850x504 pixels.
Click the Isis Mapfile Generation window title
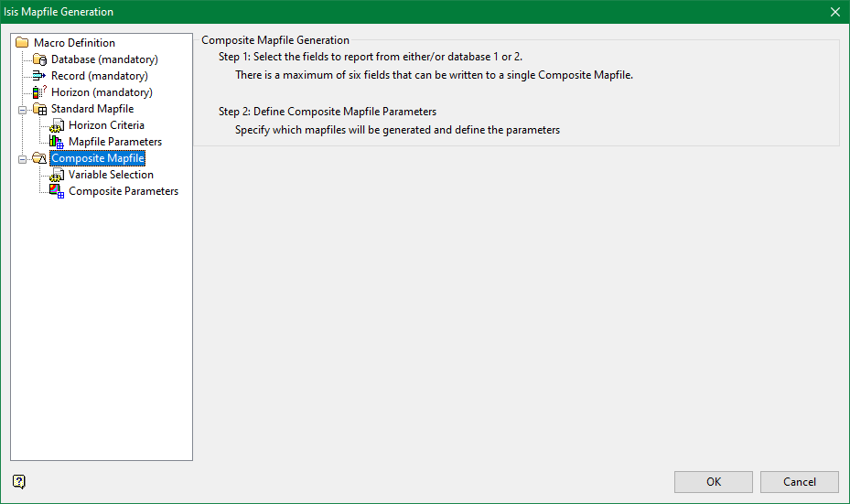pyautogui.click(x=59, y=12)
